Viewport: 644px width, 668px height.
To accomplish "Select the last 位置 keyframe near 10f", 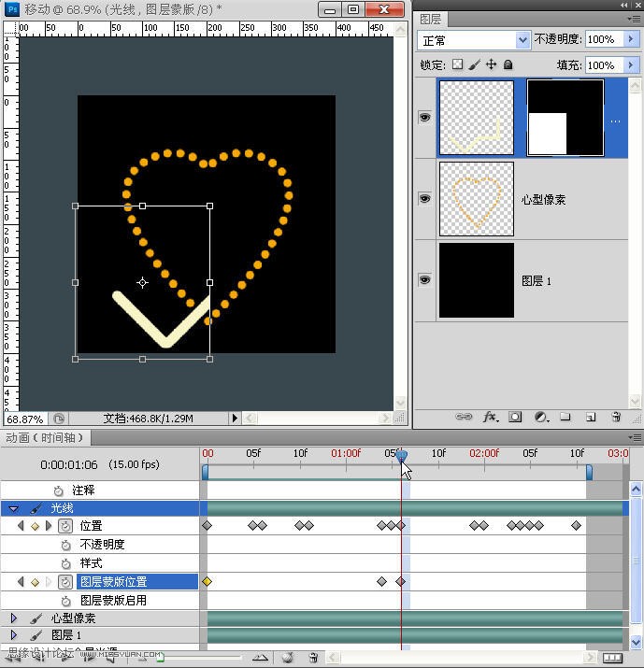I will [576, 526].
